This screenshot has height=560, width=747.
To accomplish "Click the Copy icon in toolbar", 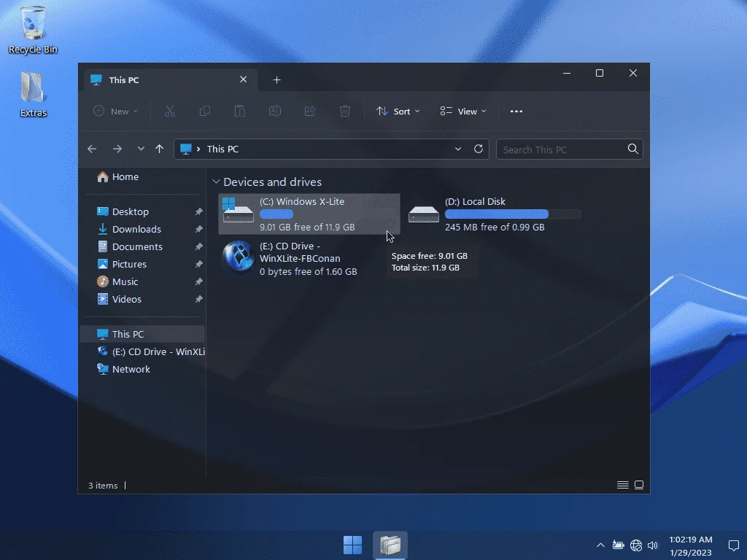I will (x=205, y=112).
